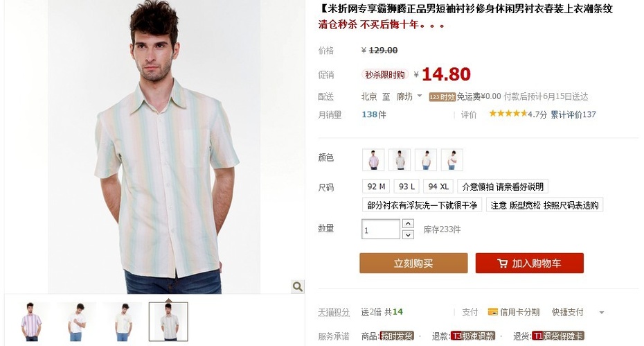Screen dimensions: 644x346
Task: Click the magnifier zoom icon on product image
Action: point(298,286)
